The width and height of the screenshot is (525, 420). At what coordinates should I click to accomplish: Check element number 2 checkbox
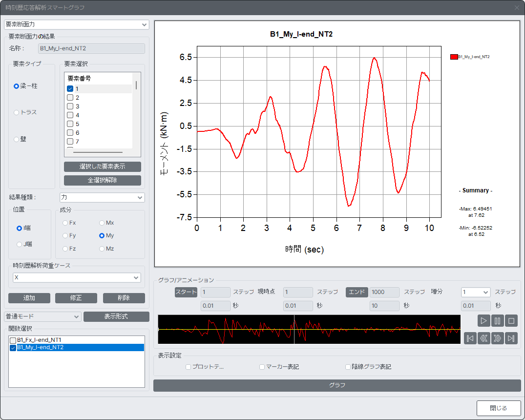click(x=70, y=98)
